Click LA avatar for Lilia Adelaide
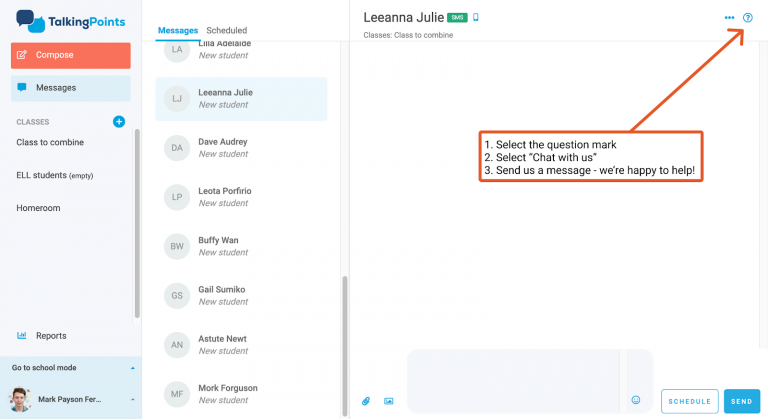Viewport: 768px width, 419px height. tap(177, 51)
